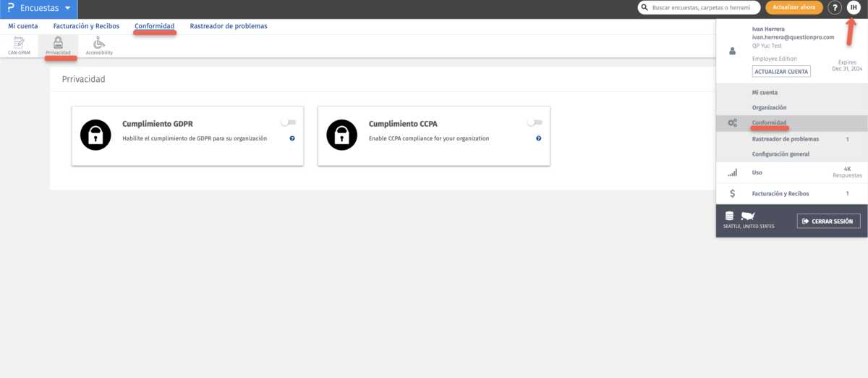Click the search magnifier icon
868x378 pixels.
coord(644,8)
